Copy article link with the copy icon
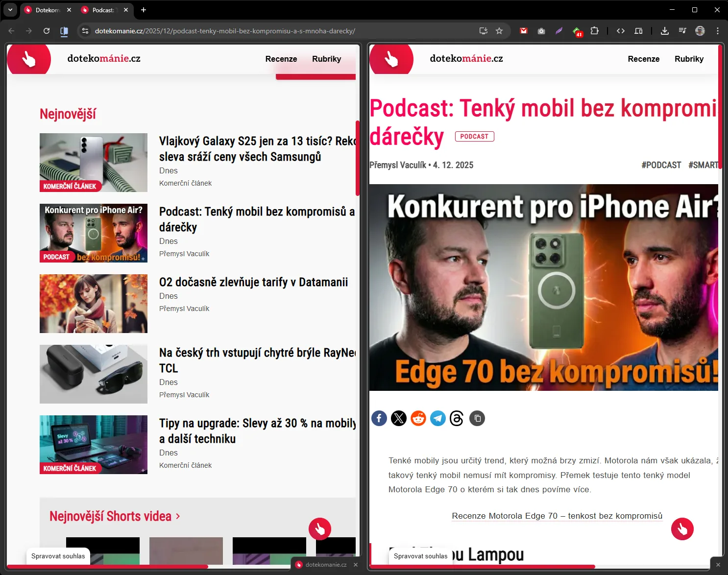Viewport: 728px width, 575px height. 477,418
